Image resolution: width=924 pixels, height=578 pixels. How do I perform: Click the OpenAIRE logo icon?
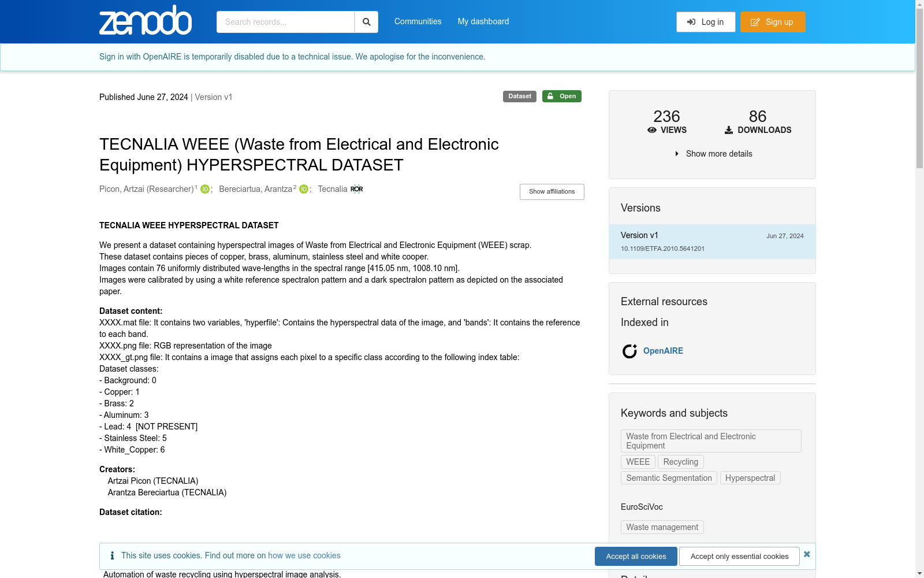pyautogui.click(x=629, y=351)
